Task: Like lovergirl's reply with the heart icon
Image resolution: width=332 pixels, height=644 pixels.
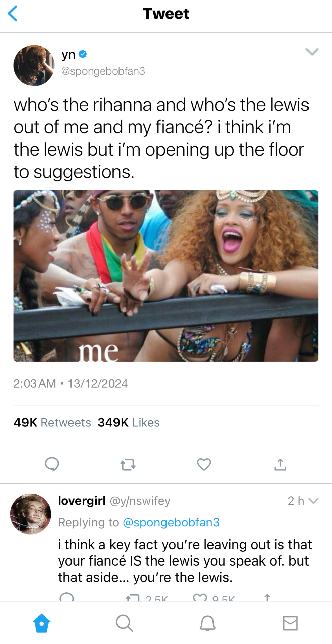Action: coord(200,597)
